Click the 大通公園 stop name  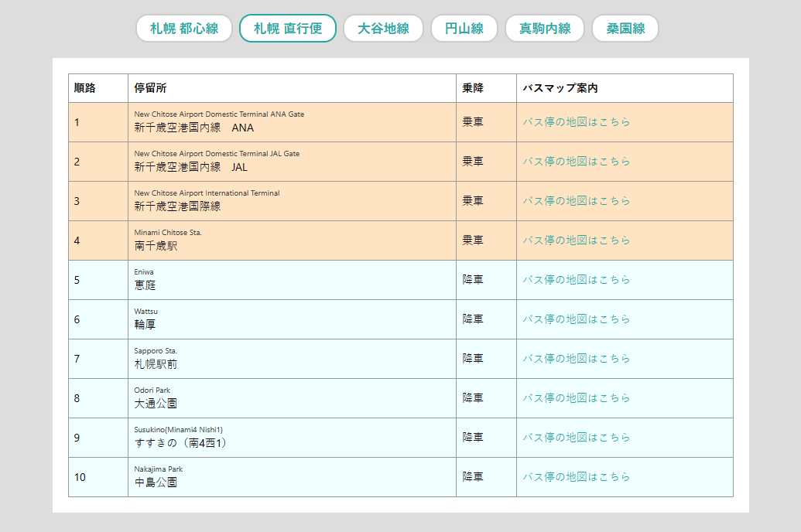tap(156, 404)
